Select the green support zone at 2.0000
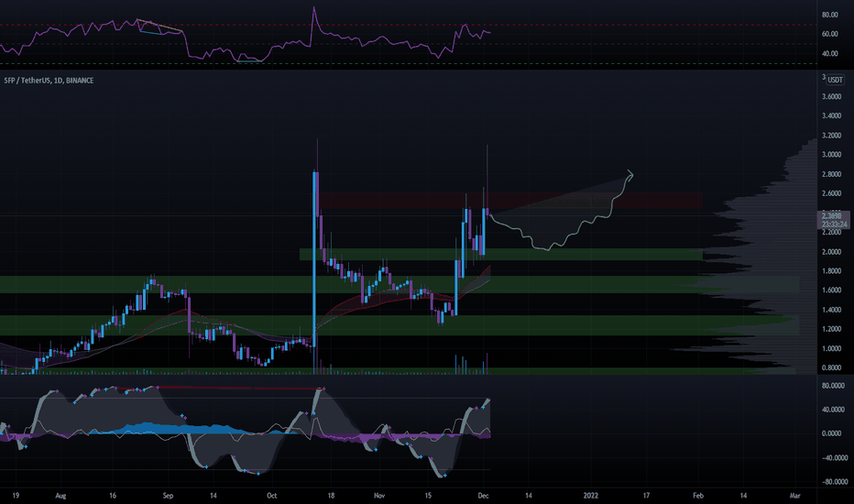Image resolution: width=854 pixels, height=504 pixels. click(x=501, y=255)
